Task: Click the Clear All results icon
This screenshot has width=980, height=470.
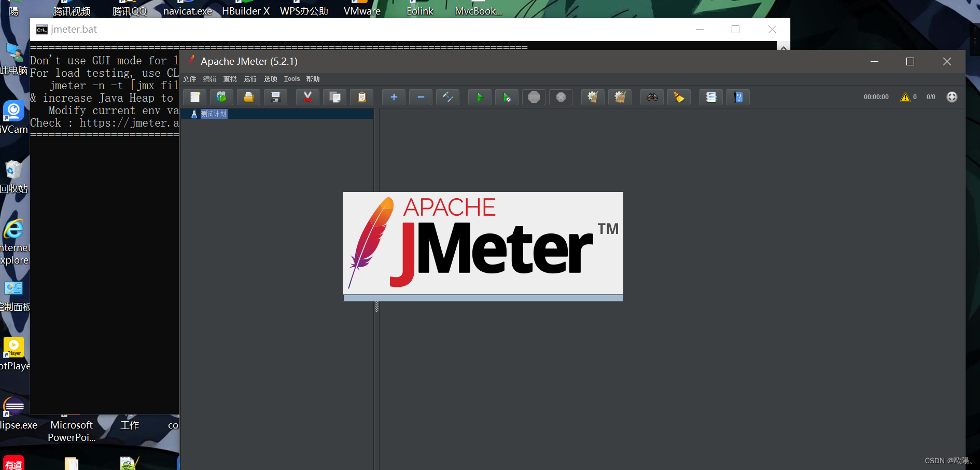Action: point(620,97)
